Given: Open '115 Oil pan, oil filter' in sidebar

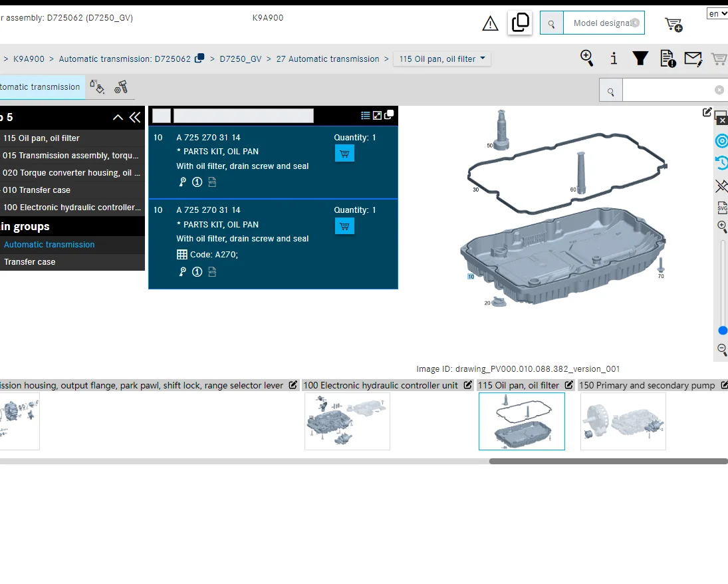Looking at the screenshot, I should tap(72, 138).
